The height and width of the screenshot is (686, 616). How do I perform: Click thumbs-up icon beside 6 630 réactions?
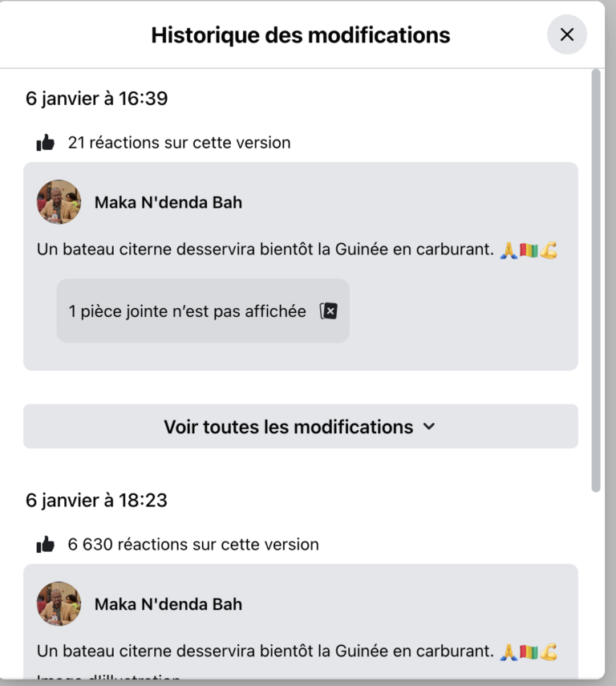[46, 544]
